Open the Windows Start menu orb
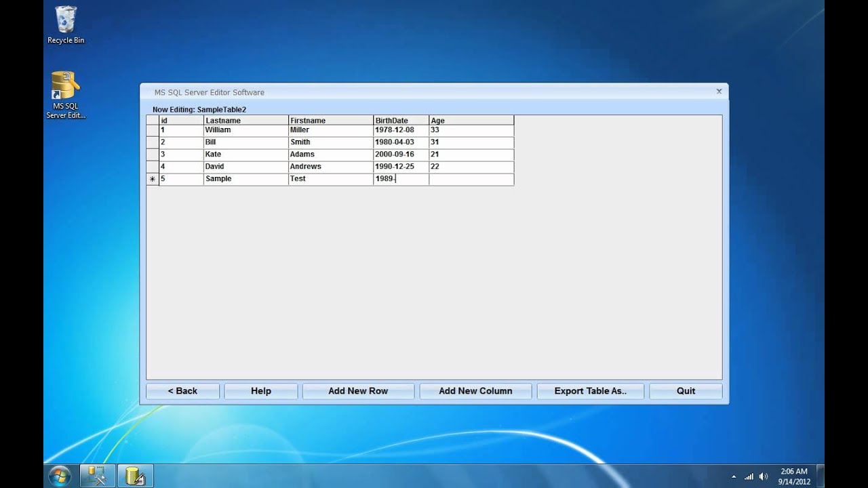This screenshot has width=868, height=488. pos(60,476)
